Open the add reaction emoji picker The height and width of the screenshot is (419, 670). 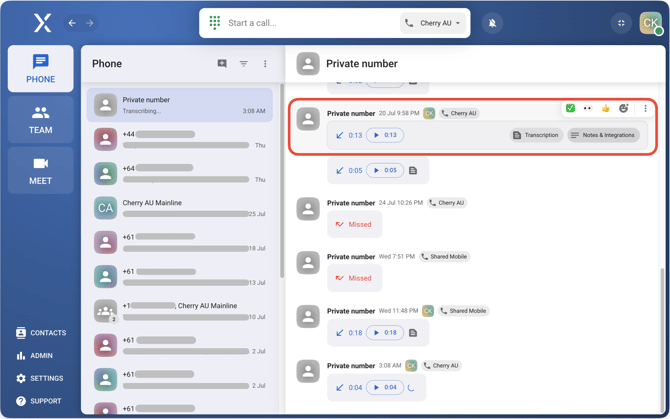[x=623, y=108]
